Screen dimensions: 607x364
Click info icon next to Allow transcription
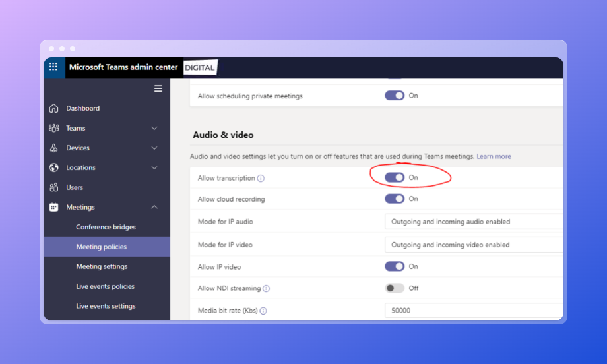261,179
